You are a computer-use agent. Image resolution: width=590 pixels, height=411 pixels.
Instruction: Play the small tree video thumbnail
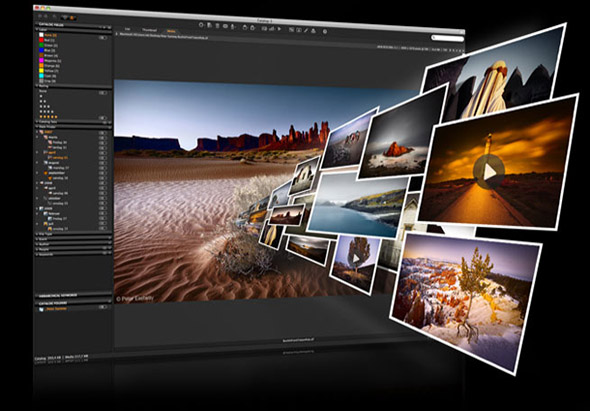pyautogui.click(x=356, y=259)
